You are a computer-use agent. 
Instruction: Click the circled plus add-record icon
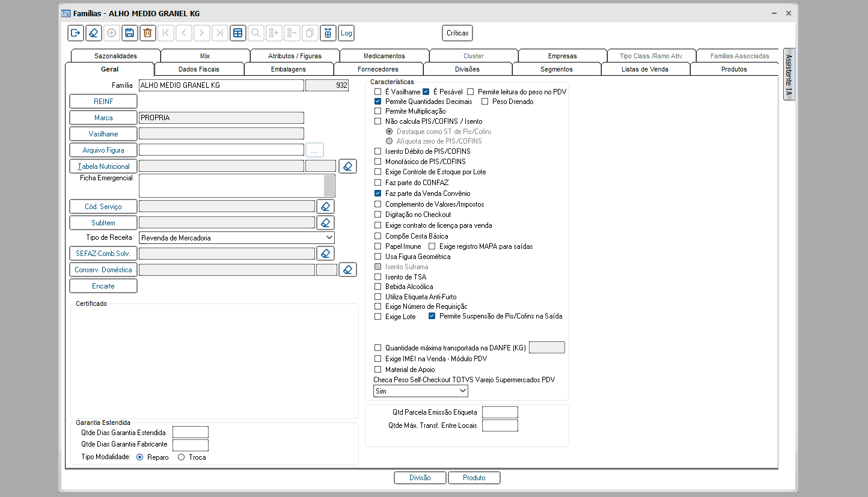click(112, 33)
